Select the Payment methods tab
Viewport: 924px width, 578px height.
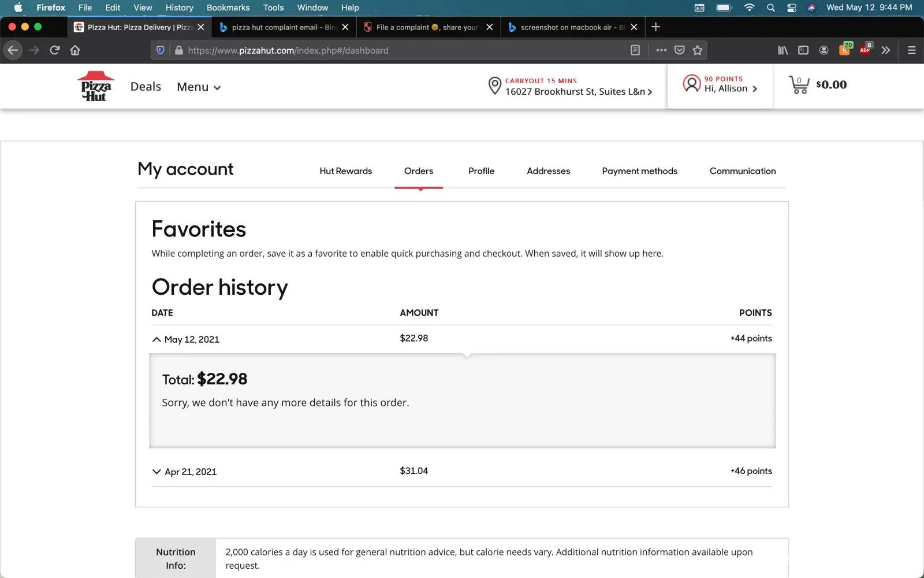coord(639,171)
